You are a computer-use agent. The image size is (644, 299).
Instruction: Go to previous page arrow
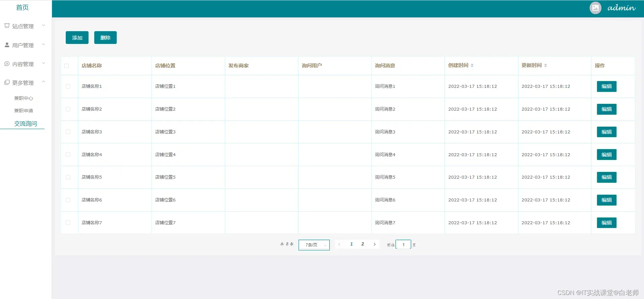[x=339, y=244]
